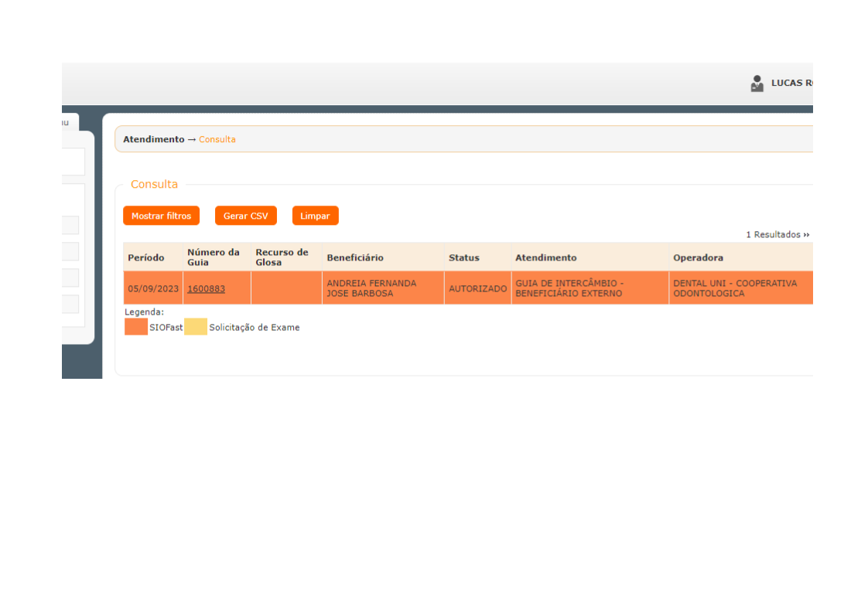This screenshot has height=613, width=868.
Task: Click the Número da Guia column header
Action: tap(213, 257)
